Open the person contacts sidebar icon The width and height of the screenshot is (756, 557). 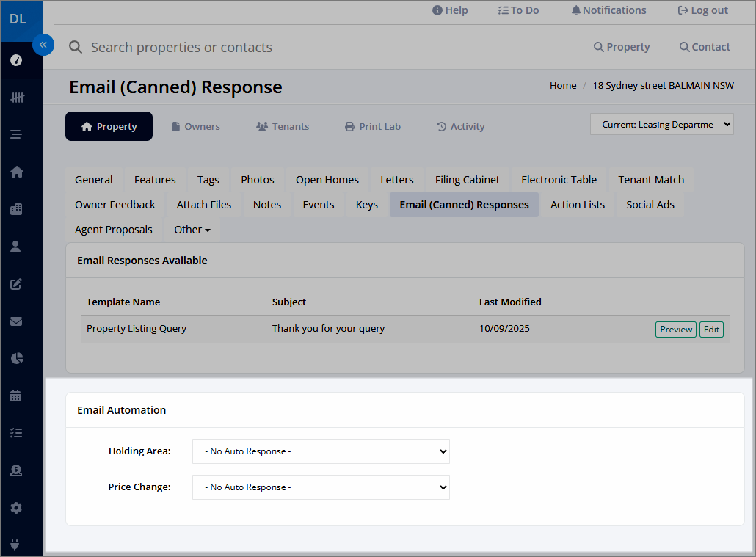[16, 247]
